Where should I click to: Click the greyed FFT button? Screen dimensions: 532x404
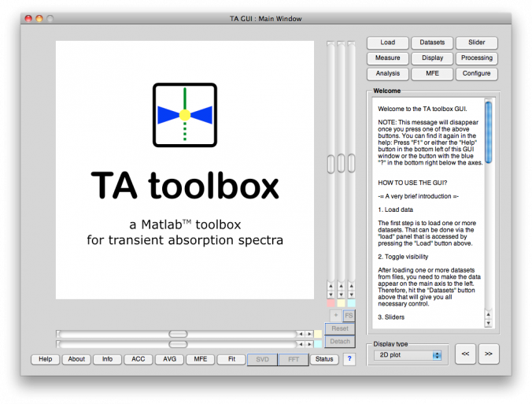tap(294, 360)
